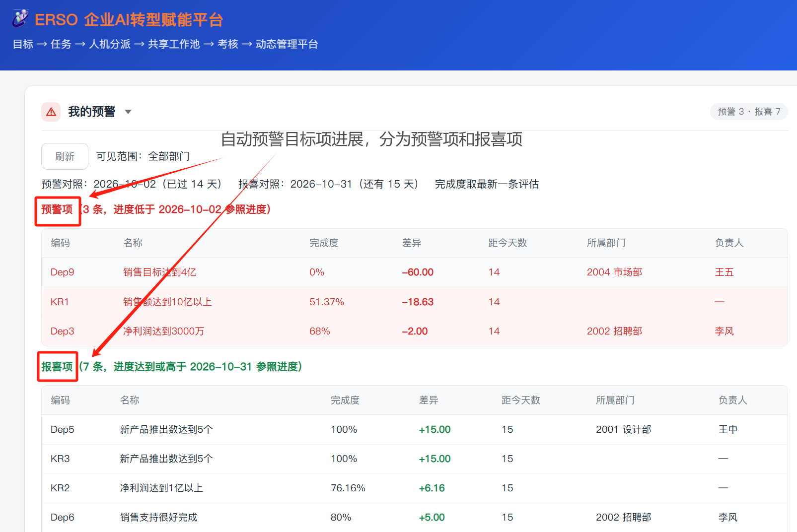Screen dimensions: 797x532
Task: Click the -18.63 difference value
Action: (418, 302)
